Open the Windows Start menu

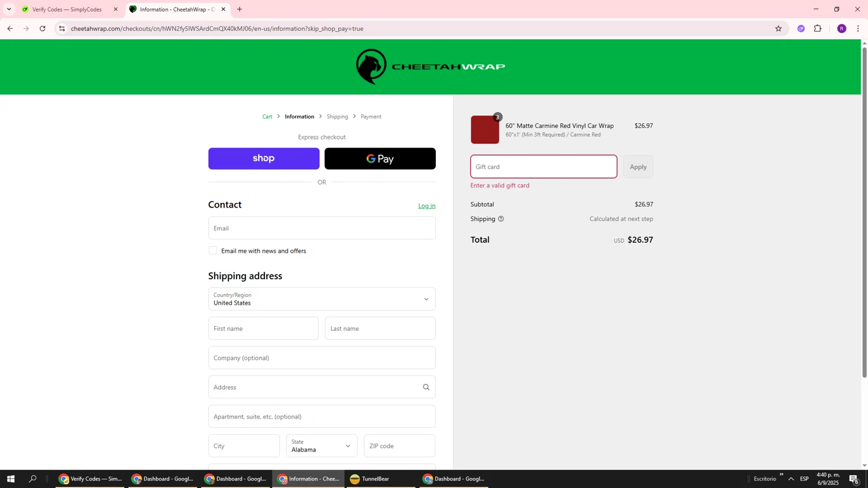coord(10,479)
